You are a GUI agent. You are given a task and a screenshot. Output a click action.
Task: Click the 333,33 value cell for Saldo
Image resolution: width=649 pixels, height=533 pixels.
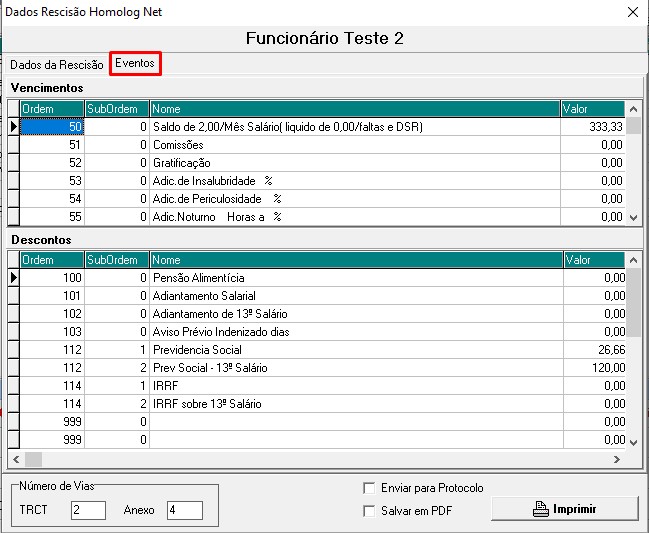coord(594,127)
